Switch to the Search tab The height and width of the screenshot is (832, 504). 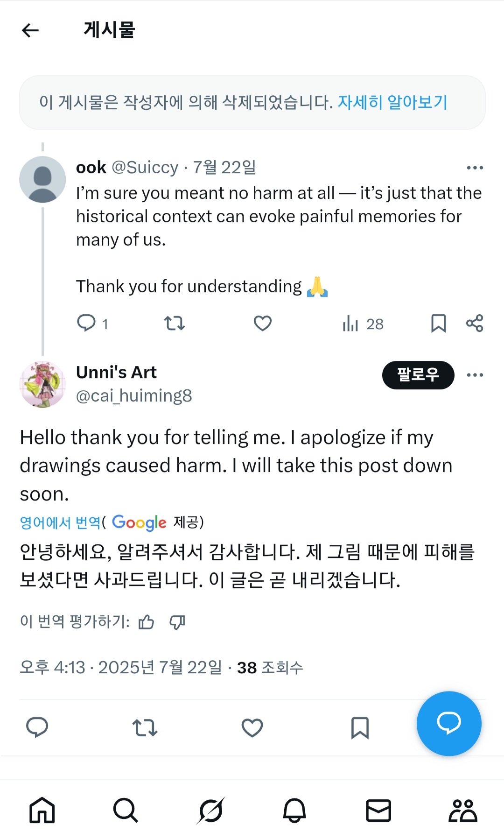(x=126, y=810)
